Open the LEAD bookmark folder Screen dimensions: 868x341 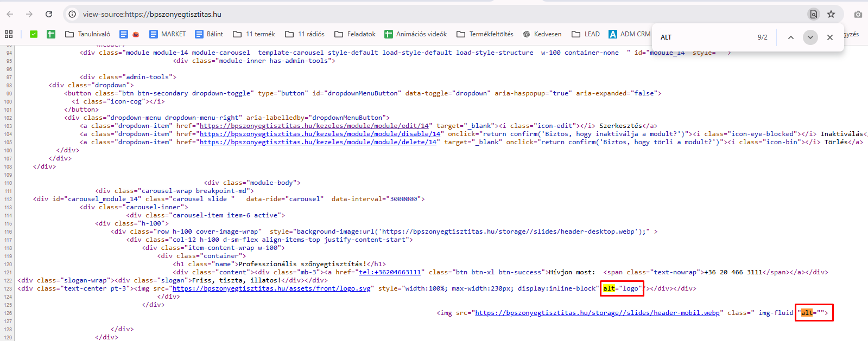pos(586,34)
